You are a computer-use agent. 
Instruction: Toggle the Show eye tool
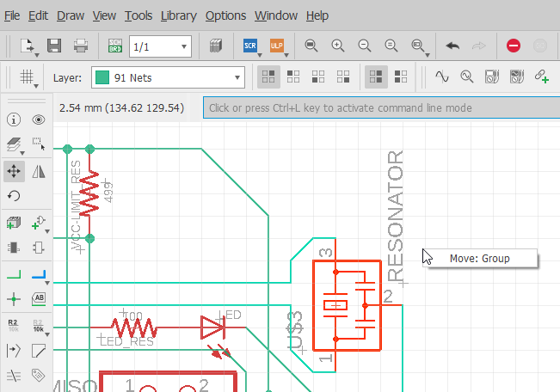coord(39,119)
